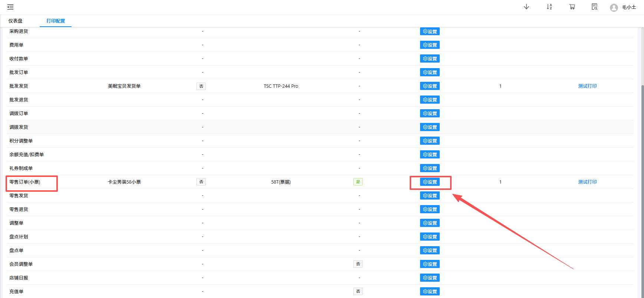Screen dimensions: 644x298
Task: Toggle the 否 tag in 会员调整单 row
Action: coord(358,264)
